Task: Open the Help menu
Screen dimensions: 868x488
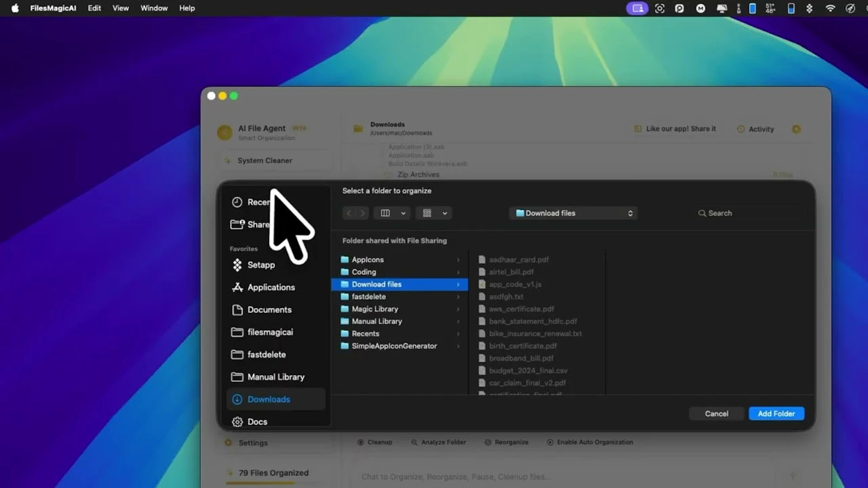Action: [187, 8]
